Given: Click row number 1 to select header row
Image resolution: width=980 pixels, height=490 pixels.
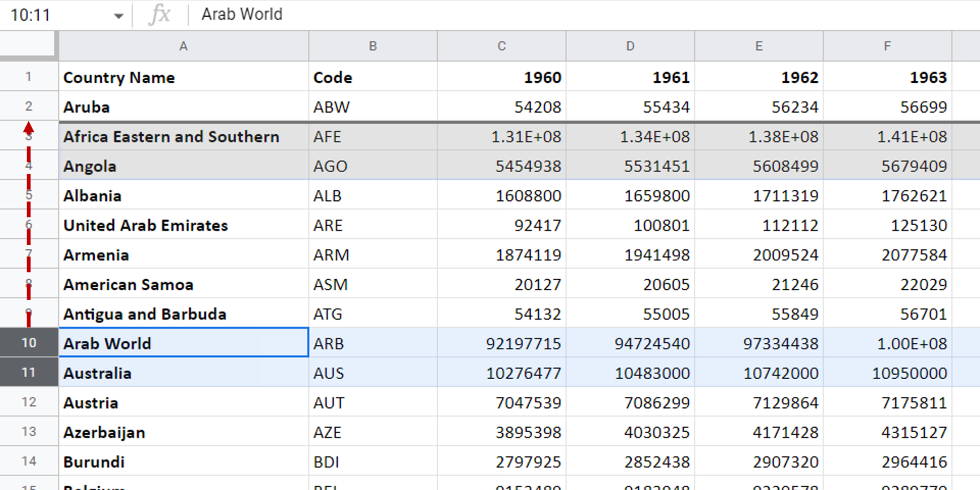Looking at the screenshot, I should [x=28, y=77].
